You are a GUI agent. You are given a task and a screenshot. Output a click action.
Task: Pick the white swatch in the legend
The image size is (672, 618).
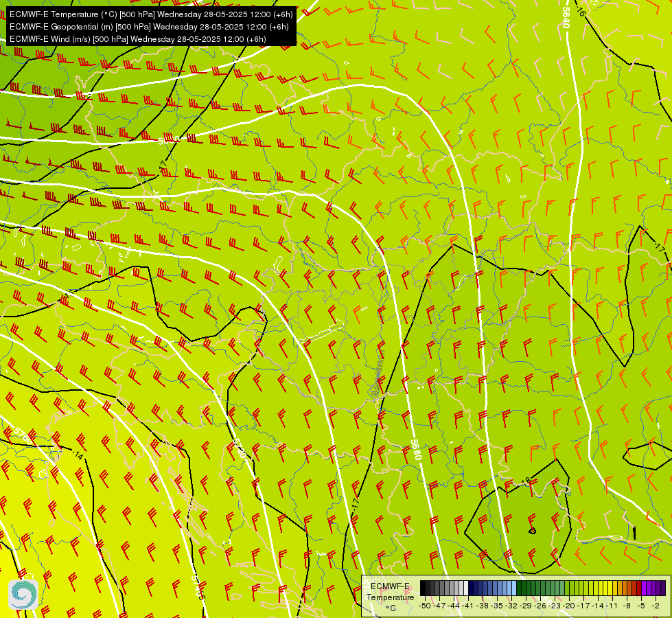tap(466, 588)
